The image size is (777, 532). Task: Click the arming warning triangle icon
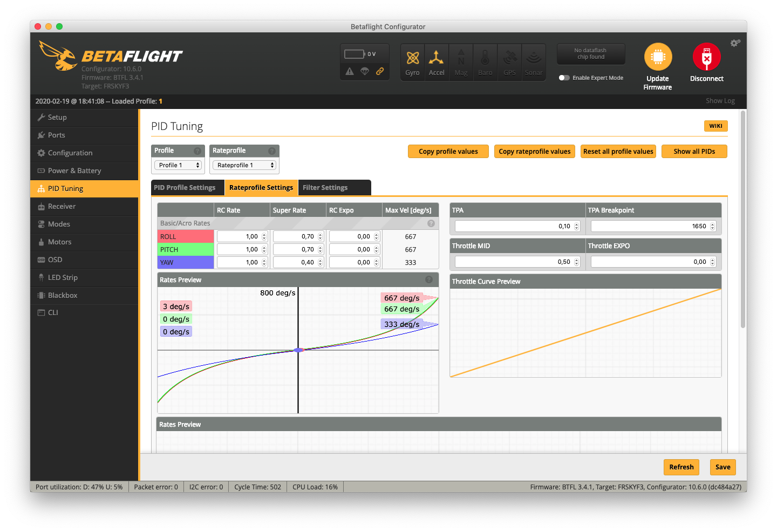click(350, 71)
